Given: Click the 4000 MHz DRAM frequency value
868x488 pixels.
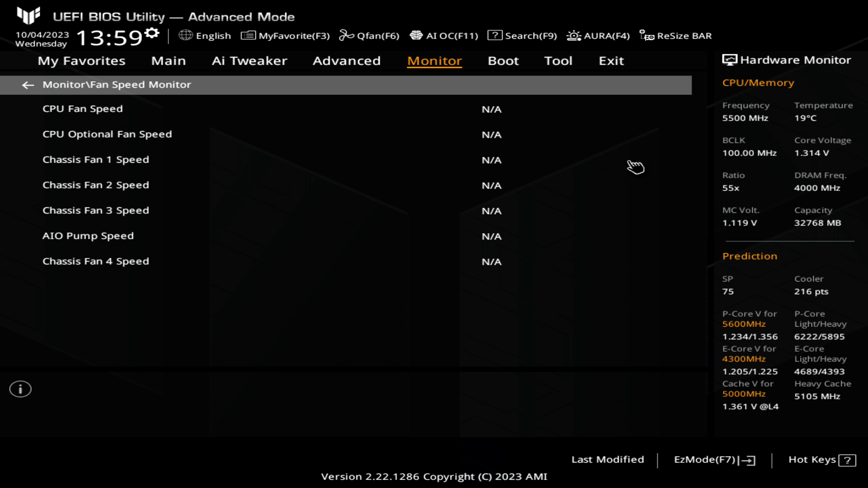Looking at the screenshot, I should point(817,188).
